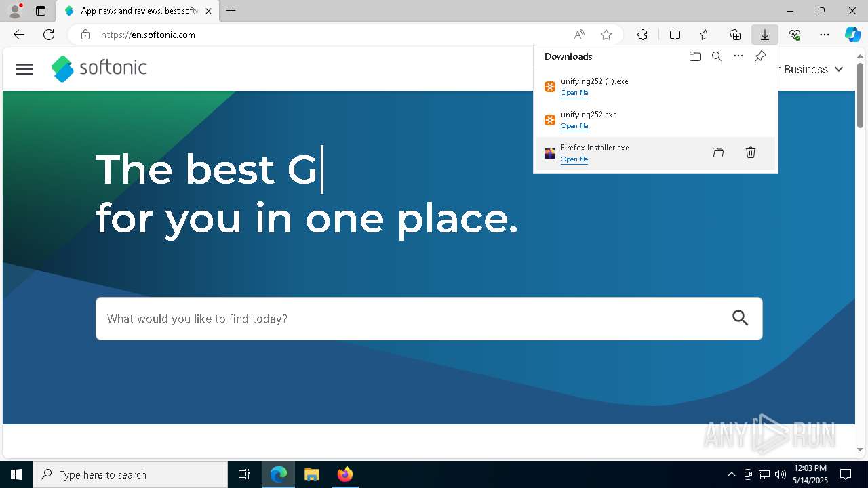Toggle Split screen view
868x488 pixels.
tap(675, 35)
